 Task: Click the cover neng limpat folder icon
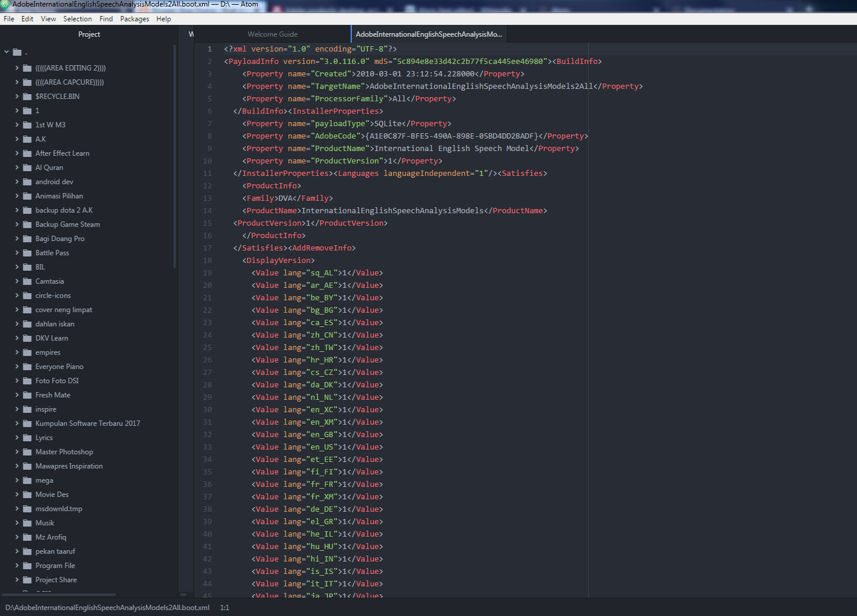pos(27,310)
